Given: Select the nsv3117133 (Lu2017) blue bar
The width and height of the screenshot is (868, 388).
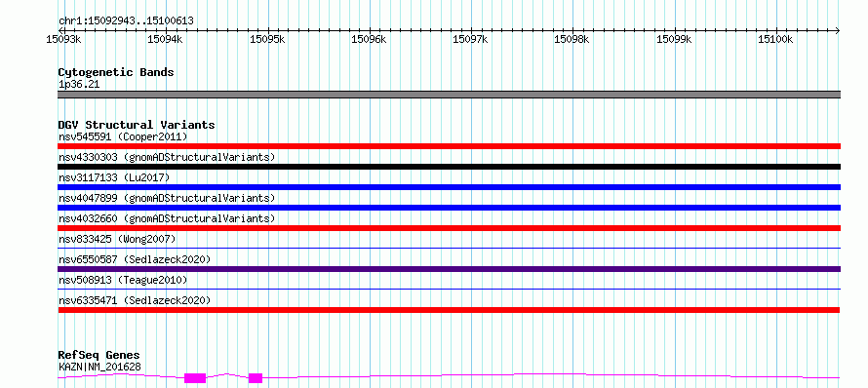Looking at the screenshot, I should tap(449, 187).
